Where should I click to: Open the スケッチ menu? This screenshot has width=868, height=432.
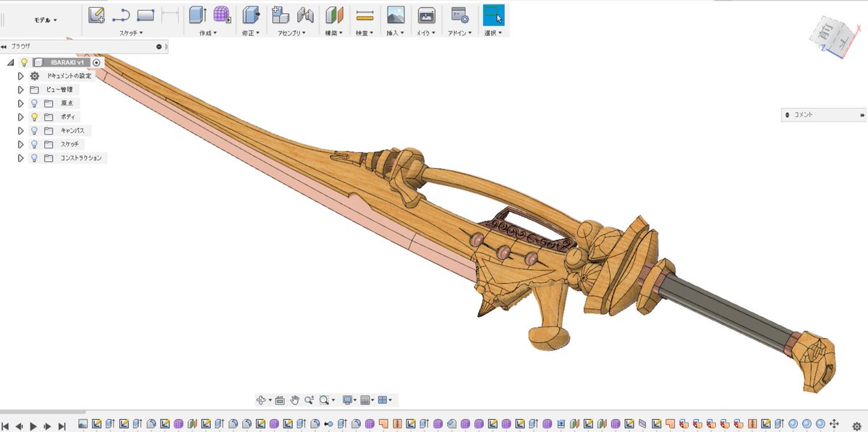pos(131,33)
